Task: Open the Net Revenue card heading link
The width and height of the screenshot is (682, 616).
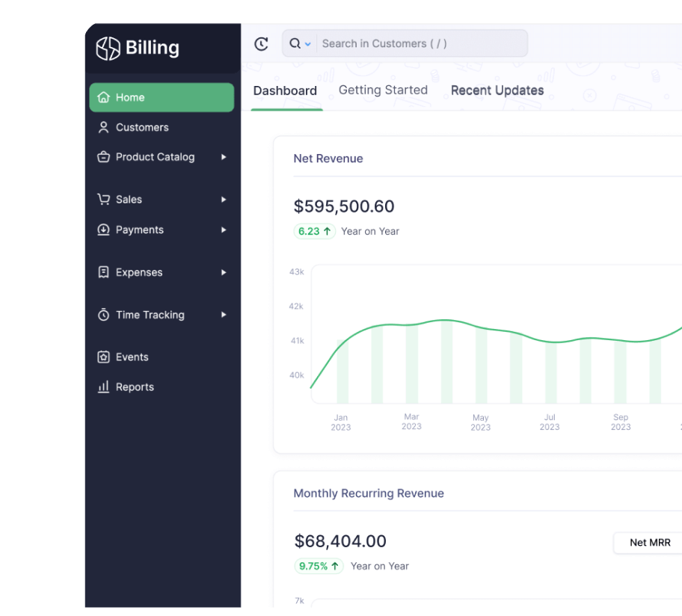Action: 329,158
